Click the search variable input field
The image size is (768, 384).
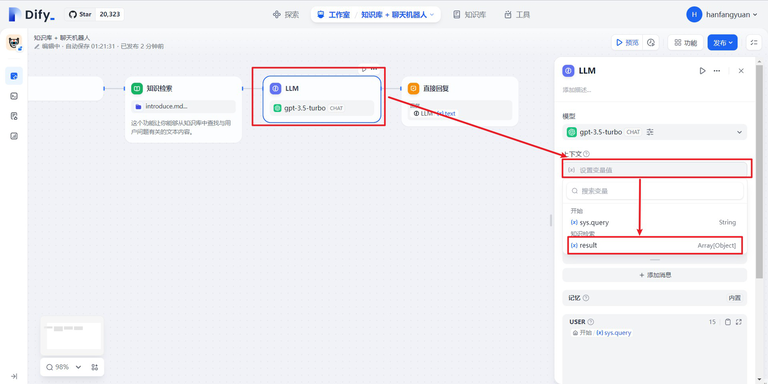pyautogui.click(x=655, y=191)
